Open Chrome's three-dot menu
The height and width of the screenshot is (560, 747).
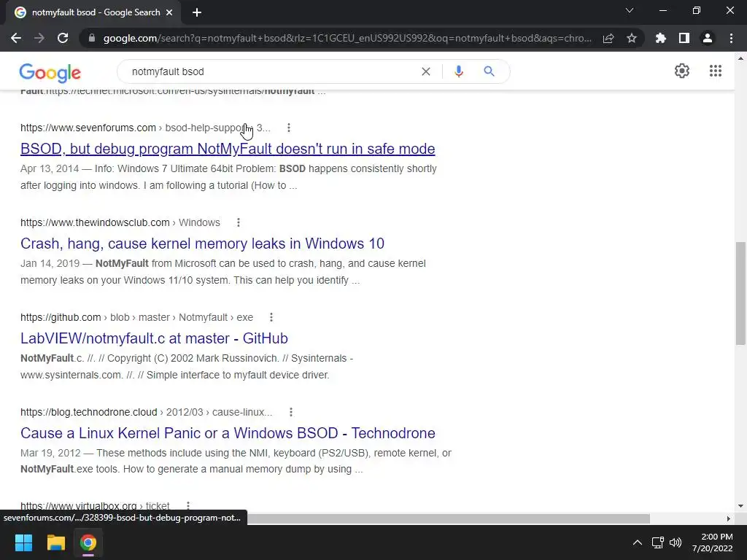pos(731,38)
